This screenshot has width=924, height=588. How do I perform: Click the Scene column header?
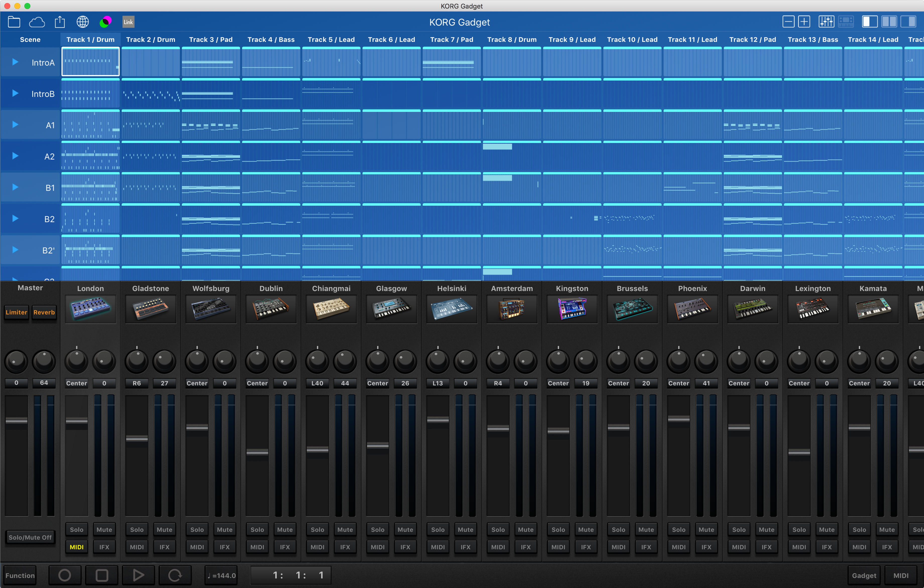[x=30, y=39]
